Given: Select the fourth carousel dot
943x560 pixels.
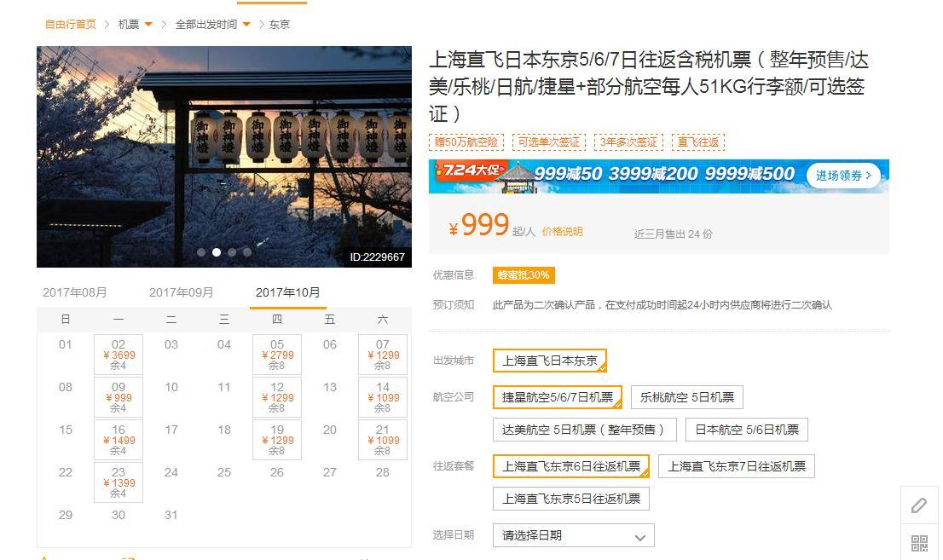Looking at the screenshot, I should coord(247,252).
